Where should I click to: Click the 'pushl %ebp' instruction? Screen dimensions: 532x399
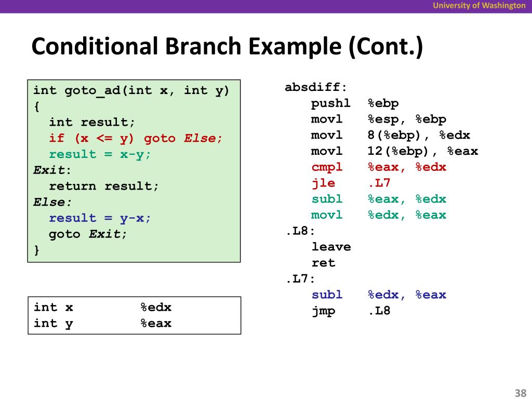tap(355, 103)
